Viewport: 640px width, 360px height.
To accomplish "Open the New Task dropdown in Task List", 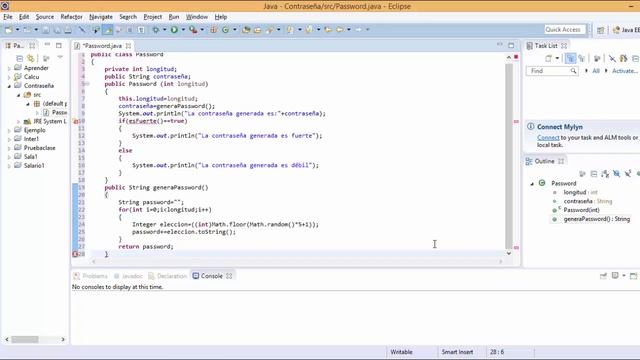I will (x=557, y=59).
